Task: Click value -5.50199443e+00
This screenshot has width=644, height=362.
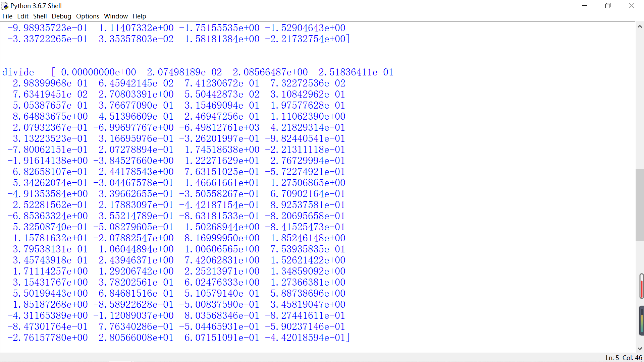Action: [48, 293]
